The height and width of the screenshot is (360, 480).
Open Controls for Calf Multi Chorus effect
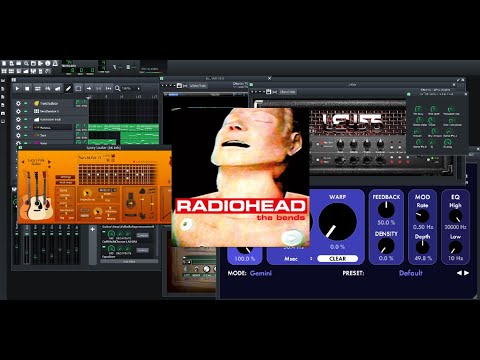pos(143,250)
